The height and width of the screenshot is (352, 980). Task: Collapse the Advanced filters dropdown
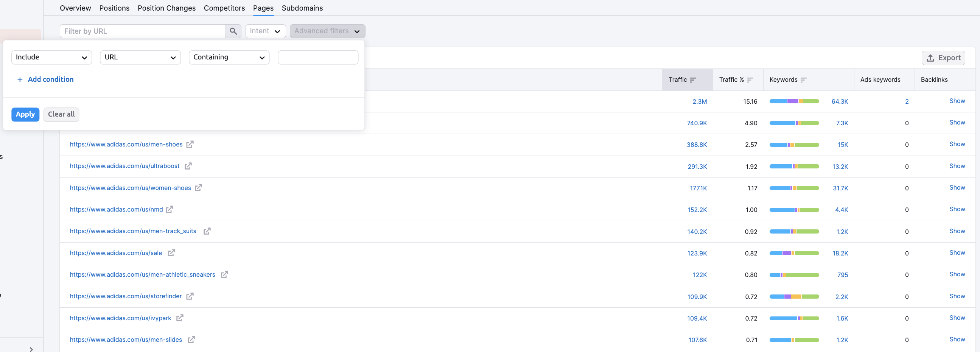click(x=328, y=31)
